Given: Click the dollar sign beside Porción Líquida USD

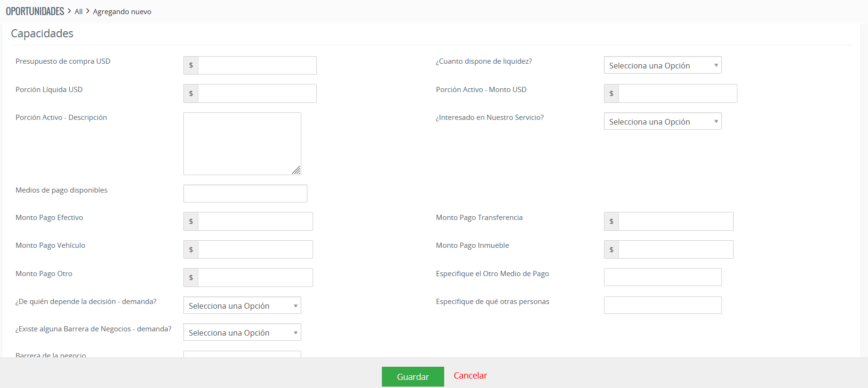Looking at the screenshot, I should [191, 93].
